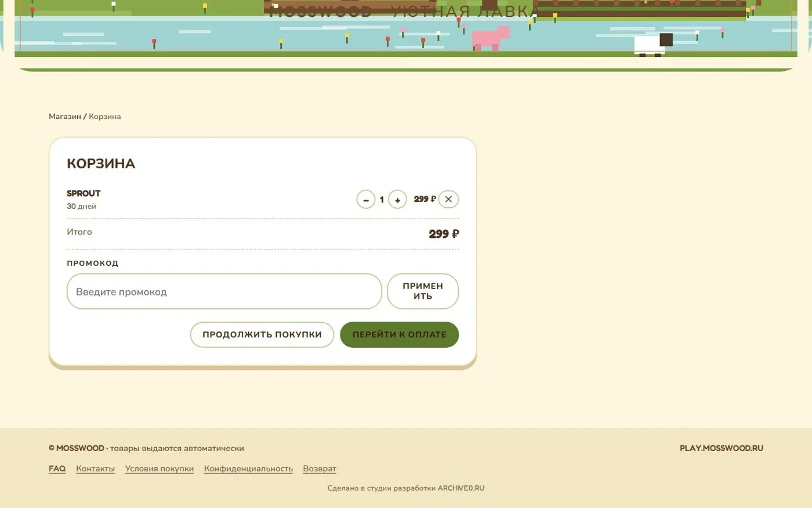Image resolution: width=812 pixels, height=508 pixels.
Task: Click PLAY.MOSSWOOD.RU server address
Action: point(722,448)
